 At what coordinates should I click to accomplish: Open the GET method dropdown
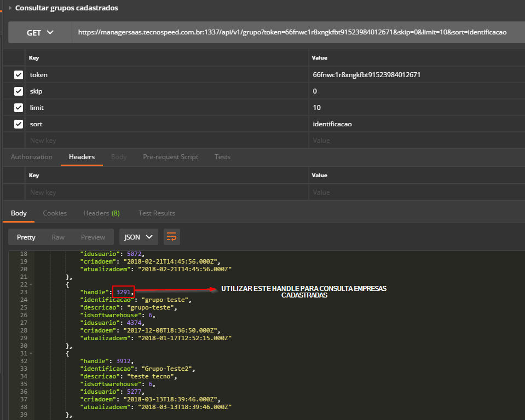coord(40,33)
